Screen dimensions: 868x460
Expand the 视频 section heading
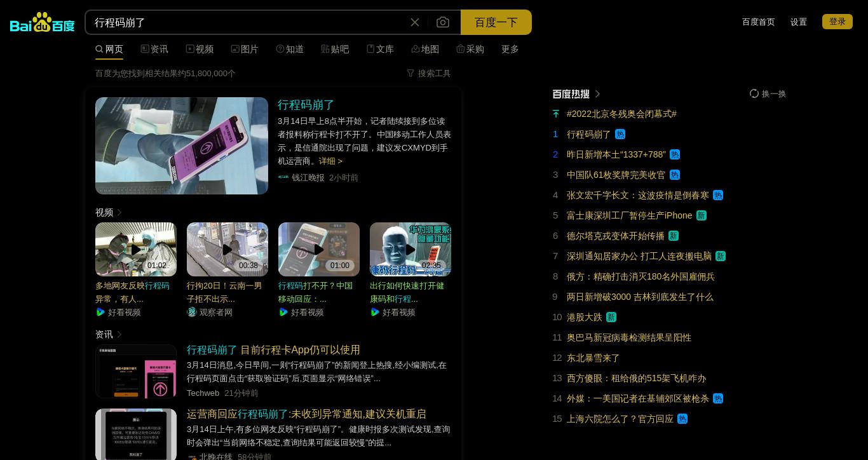click(109, 212)
